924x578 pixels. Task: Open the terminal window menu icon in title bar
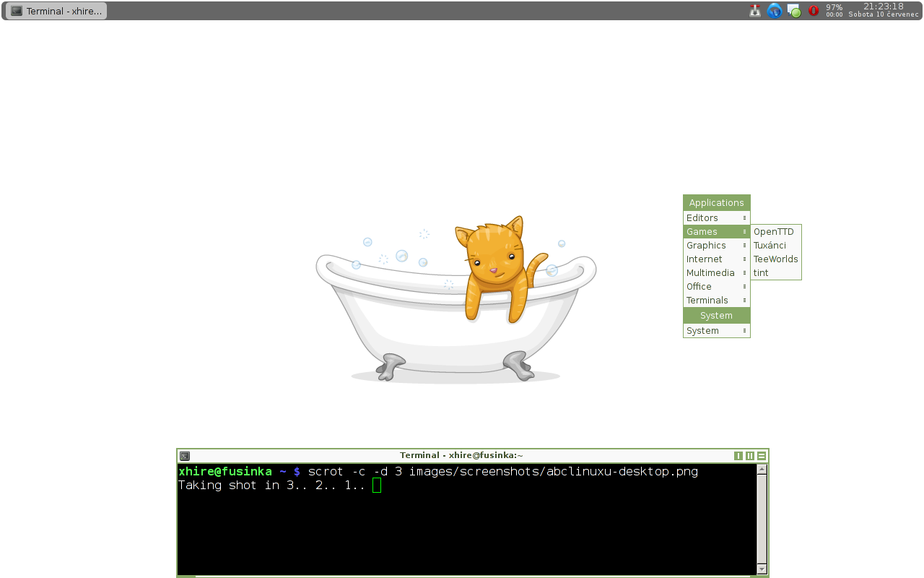click(x=185, y=456)
